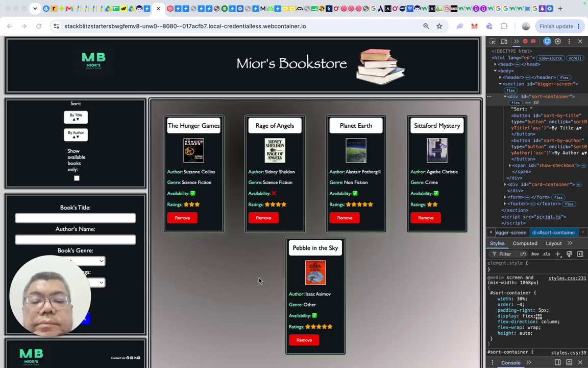Collapse the body element in DOM tree
Viewport: 588px width, 368px height.
[x=496, y=71]
